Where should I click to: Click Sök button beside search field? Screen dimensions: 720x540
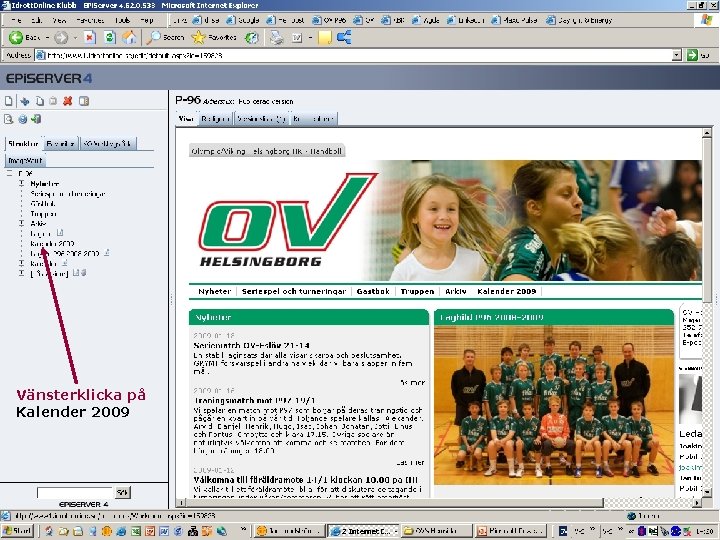[x=122, y=492]
